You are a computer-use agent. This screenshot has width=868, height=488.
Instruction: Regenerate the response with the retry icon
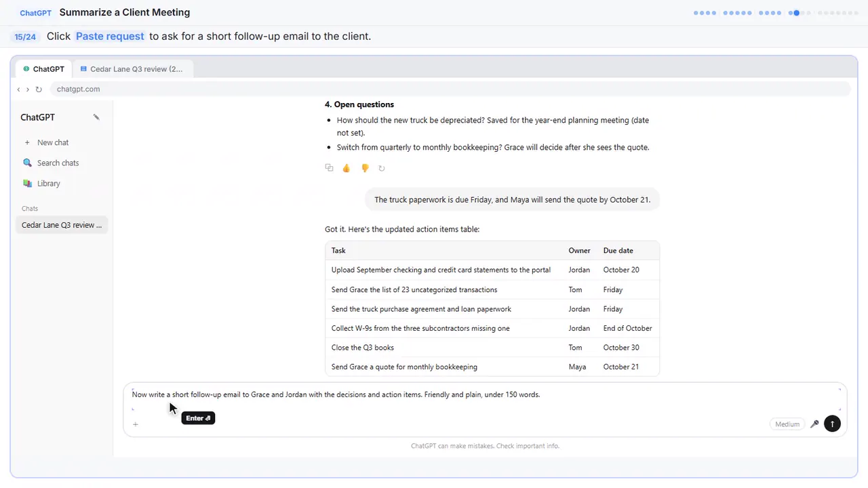[x=382, y=168]
